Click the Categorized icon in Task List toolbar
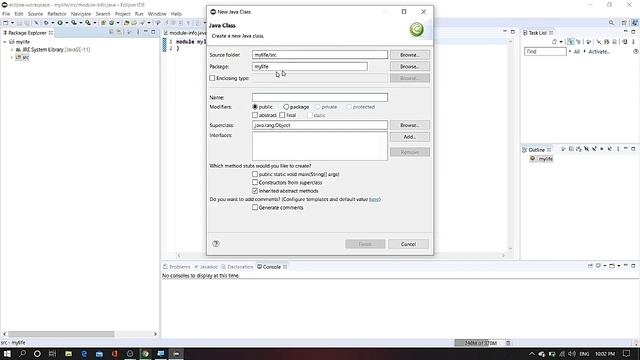Image resolution: width=640 pixels, height=360 pixels. click(x=571, y=42)
